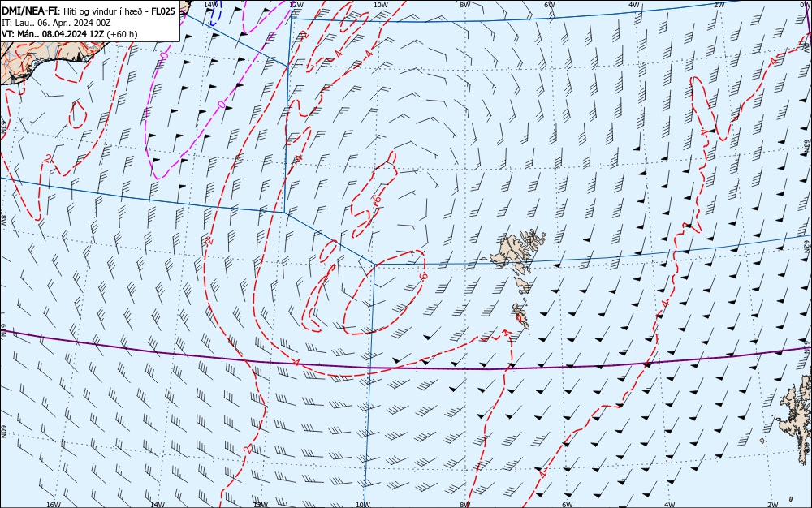Click the top-edge '10W' longitude label
The height and width of the screenshot is (508, 812).
[380, 4]
